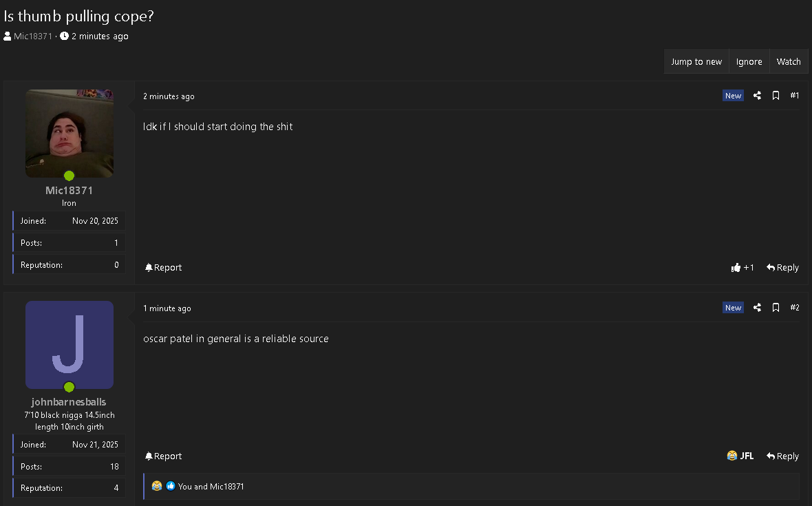Open johnbarnesballs profile username link
The height and width of the screenshot is (506, 812).
[69, 402]
